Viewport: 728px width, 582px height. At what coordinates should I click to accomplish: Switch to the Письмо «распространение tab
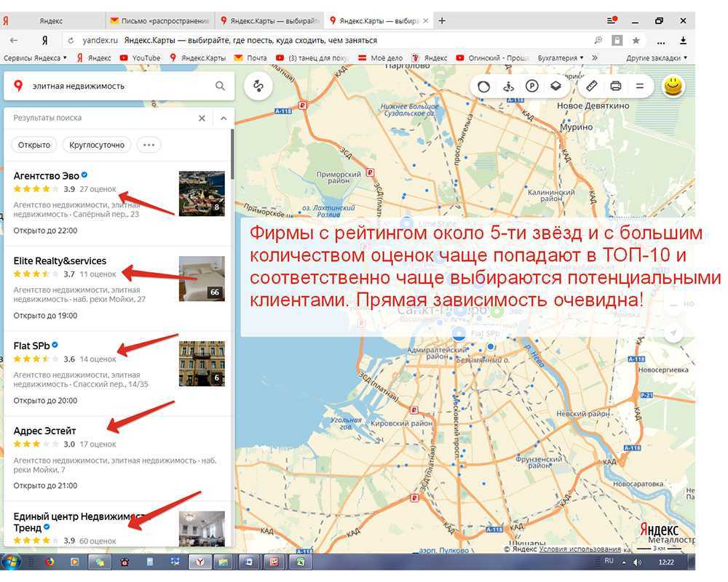point(160,21)
